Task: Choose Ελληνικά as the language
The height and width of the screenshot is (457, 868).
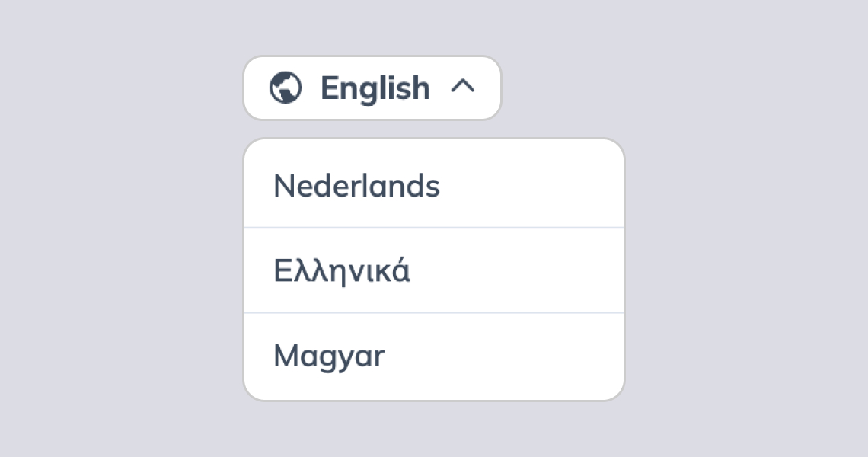Action: click(x=434, y=270)
